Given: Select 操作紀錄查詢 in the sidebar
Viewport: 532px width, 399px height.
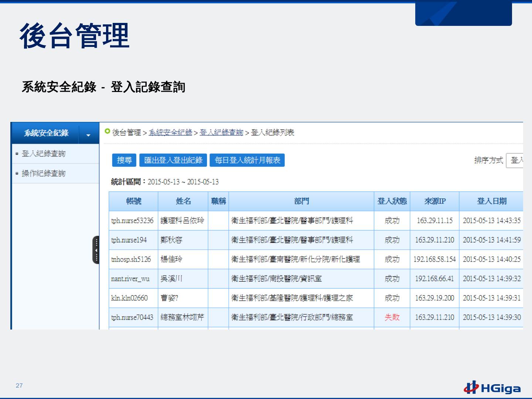Looking at the screenshot, I should [44, 173].
